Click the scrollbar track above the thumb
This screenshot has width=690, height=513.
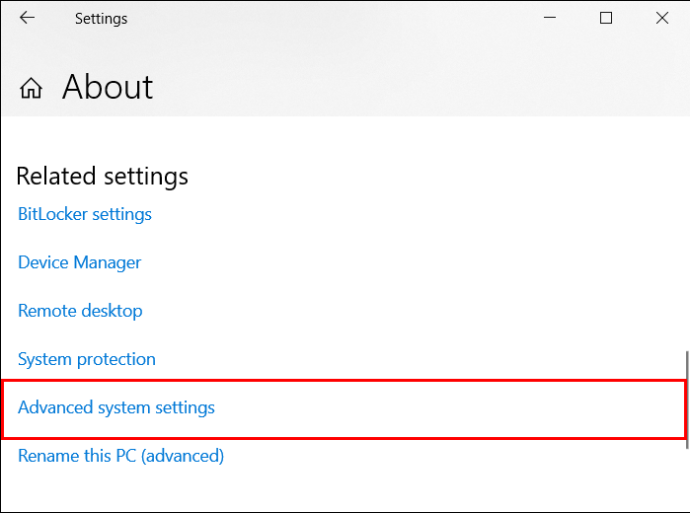pos(687,233)
